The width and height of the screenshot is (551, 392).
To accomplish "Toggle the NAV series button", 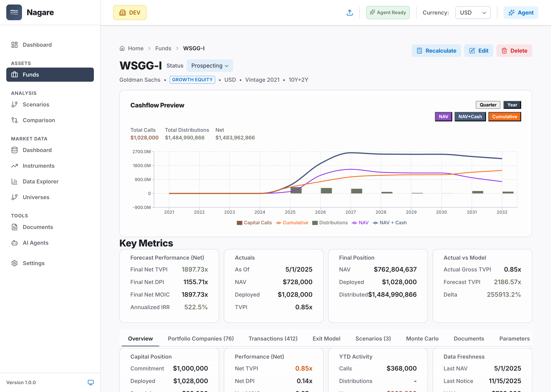I will 443,117.
